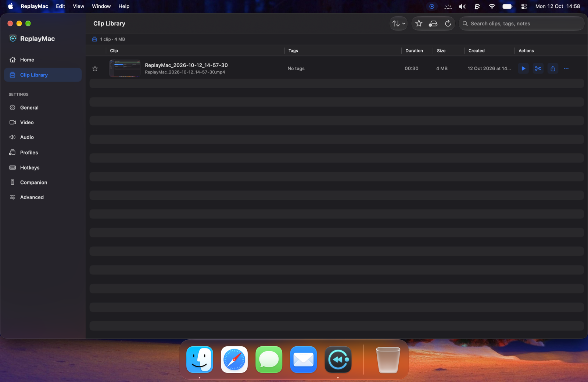Go to Home in the sidebar
The height and width of the screenshot is (382, 588).
(43, 60)
